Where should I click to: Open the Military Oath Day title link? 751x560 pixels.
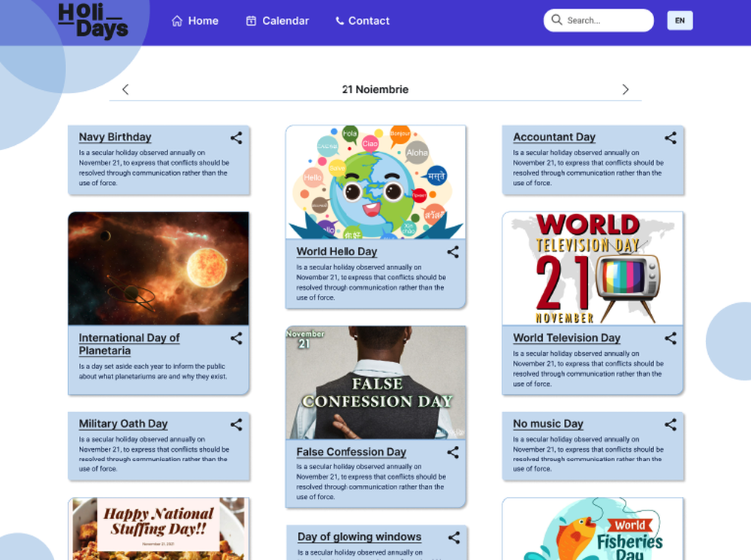(123, 423)
